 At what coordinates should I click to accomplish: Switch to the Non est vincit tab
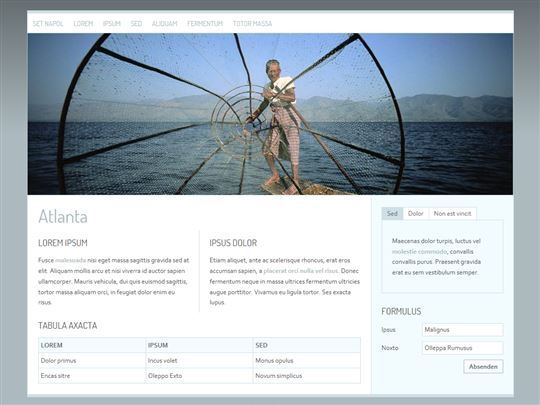point(453,214)
